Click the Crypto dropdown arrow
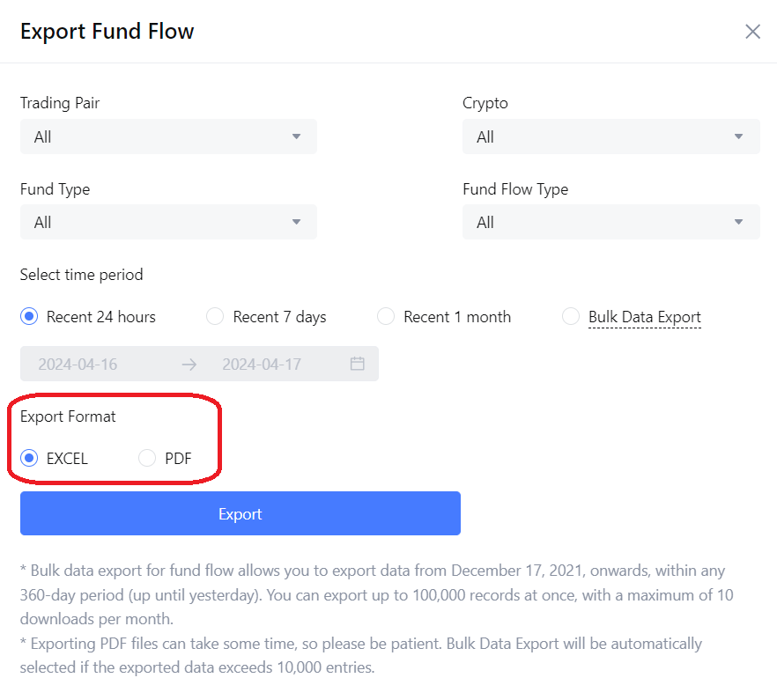The image size is (777, 700). tap(739, 136)
